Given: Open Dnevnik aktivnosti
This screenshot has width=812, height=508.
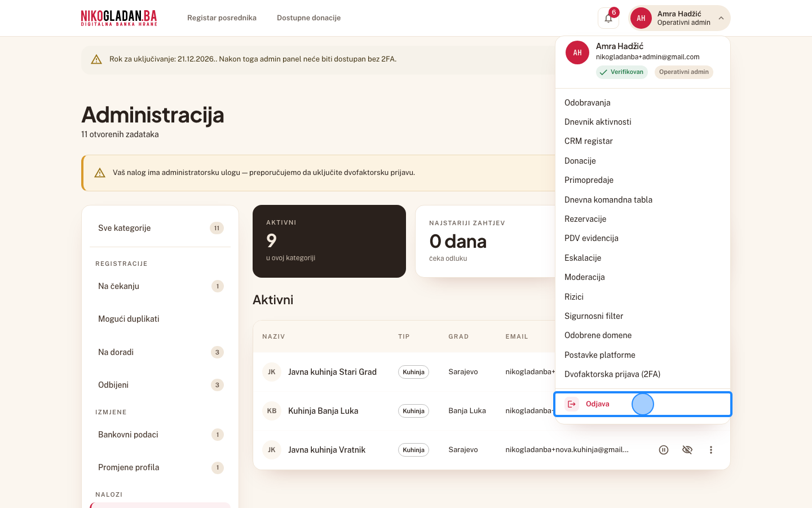Looking at the screenshot, I should pyautogui.click(x=643, y=122).
